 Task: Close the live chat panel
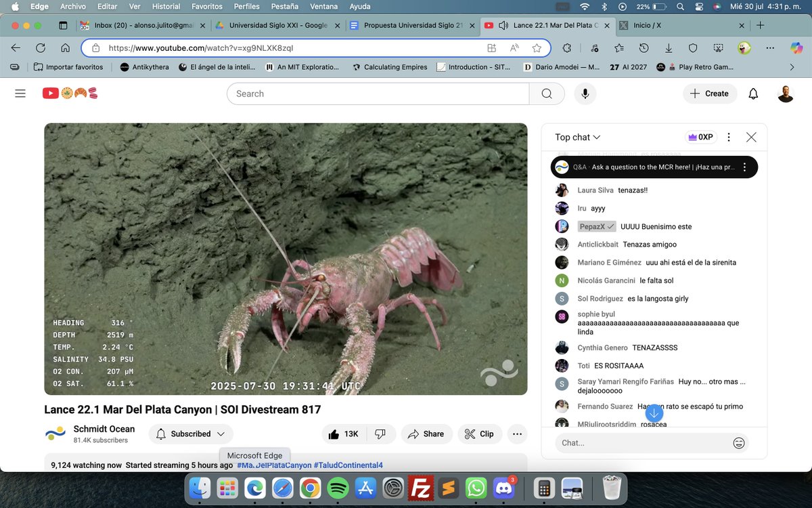point(751,137)
